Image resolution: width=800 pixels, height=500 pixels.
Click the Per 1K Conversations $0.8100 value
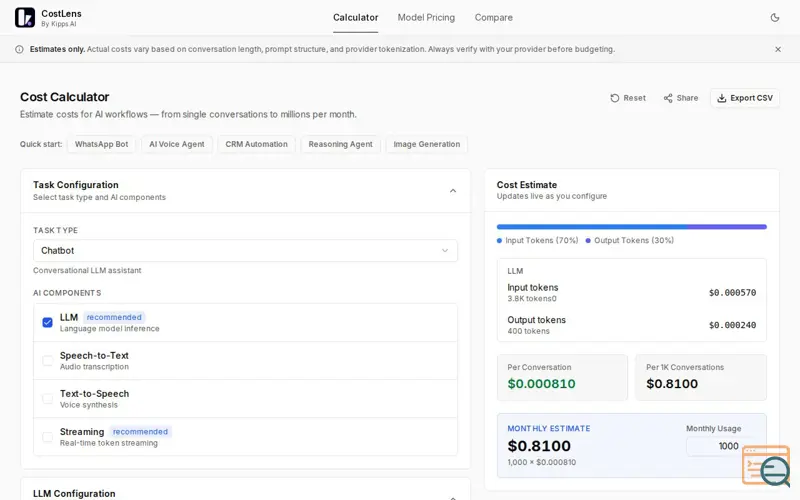coord(672,384)
